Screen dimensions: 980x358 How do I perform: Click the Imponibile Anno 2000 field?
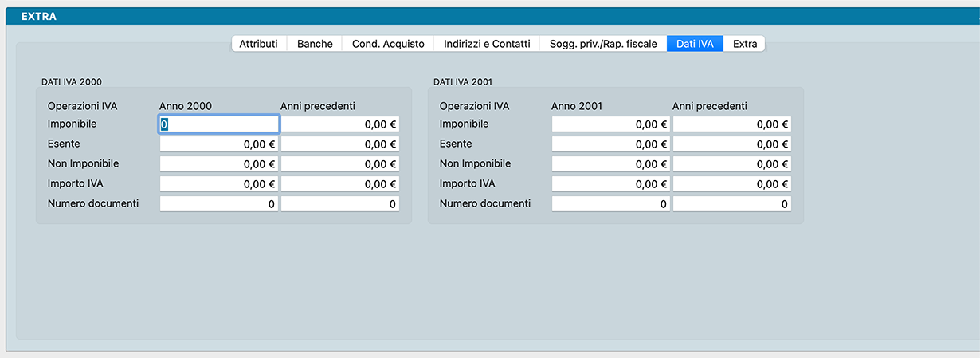[x=219, y=124]
